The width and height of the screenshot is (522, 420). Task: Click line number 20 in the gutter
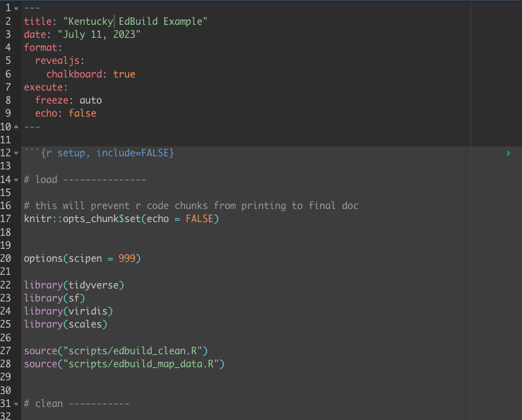click(6, 258)
